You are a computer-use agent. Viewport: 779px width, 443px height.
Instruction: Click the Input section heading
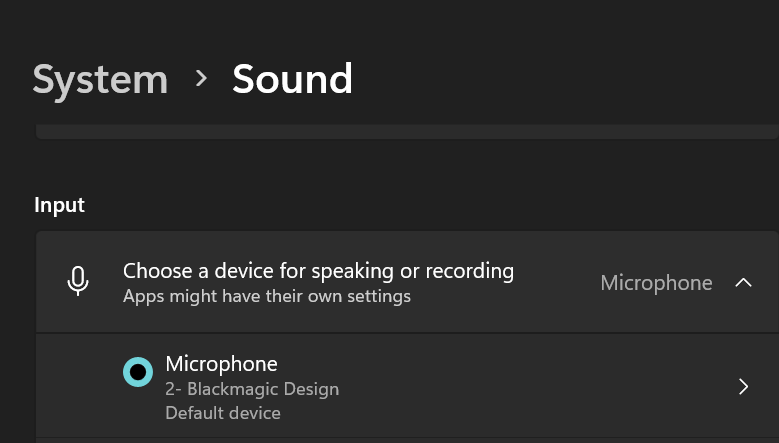point(59,205)
